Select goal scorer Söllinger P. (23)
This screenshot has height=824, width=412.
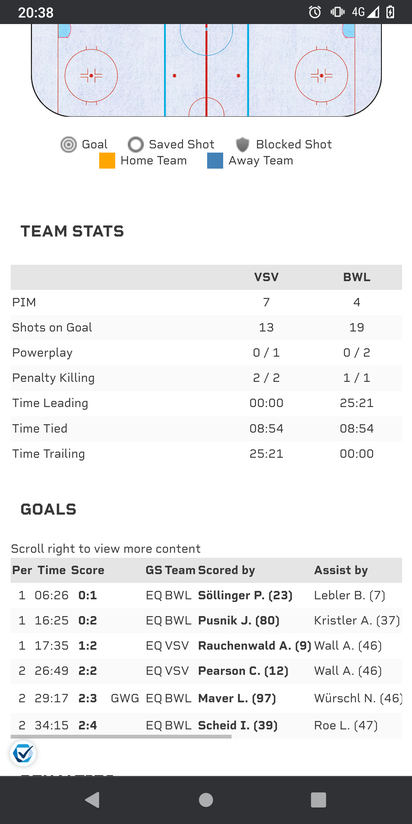(x=245, y=595)
